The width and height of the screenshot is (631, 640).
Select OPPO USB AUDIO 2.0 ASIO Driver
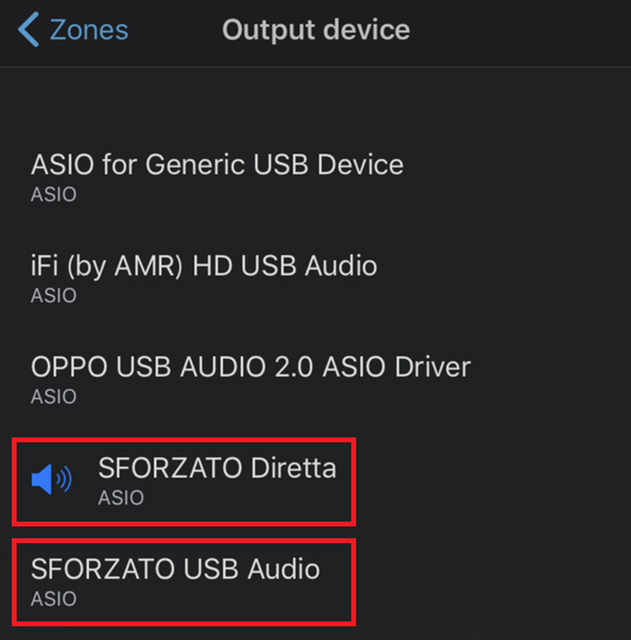250,367
